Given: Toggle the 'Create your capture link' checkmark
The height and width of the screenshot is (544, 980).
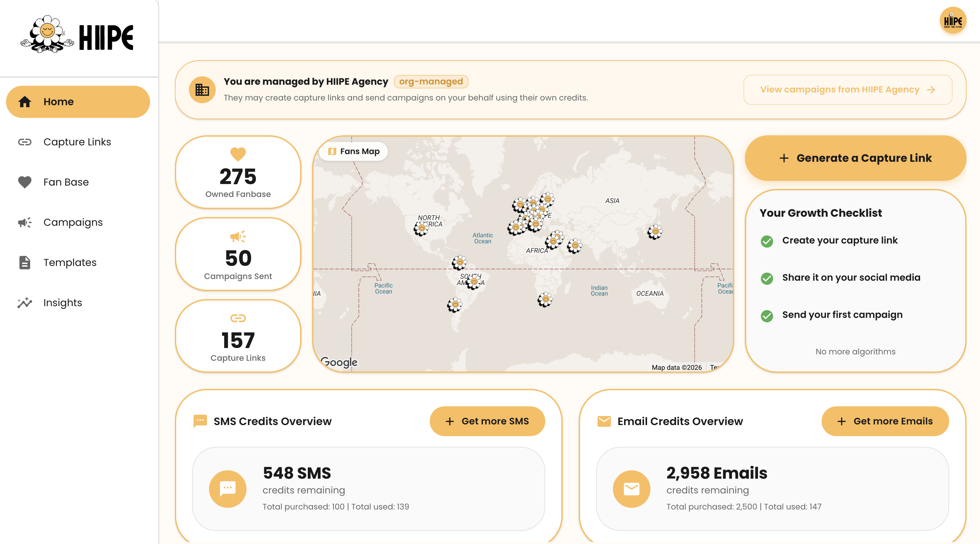Looking at the screenshot, I should click(x=767, y=241).
